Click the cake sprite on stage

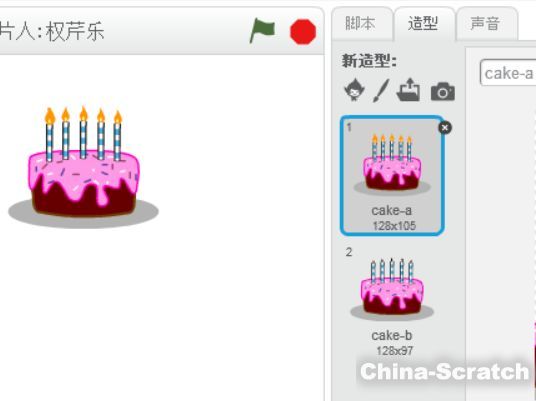(x=83, y=168)
